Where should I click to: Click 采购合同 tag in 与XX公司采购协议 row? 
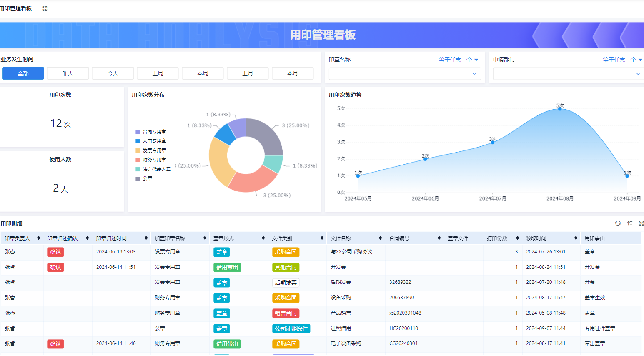[x=286, y=252]
